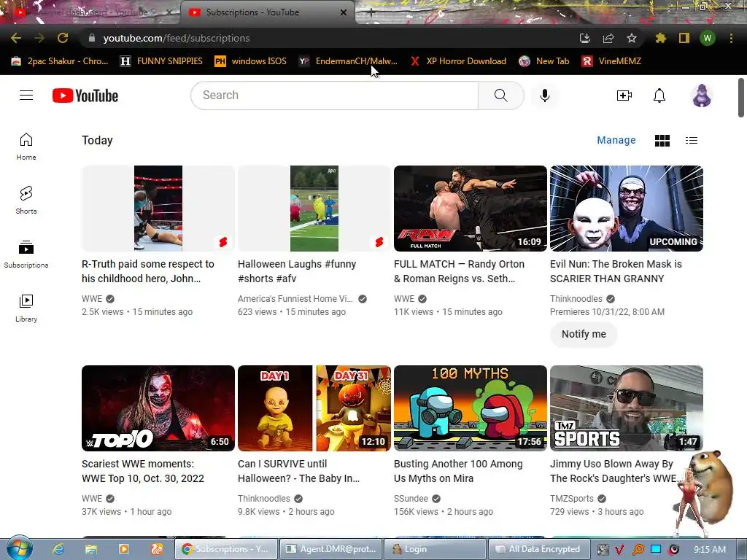Image resolution: width=747 pixels, height=560 pixels.
Task: Go to Home in sidebar
Action: pyautogui.click(x=26, y=146)
